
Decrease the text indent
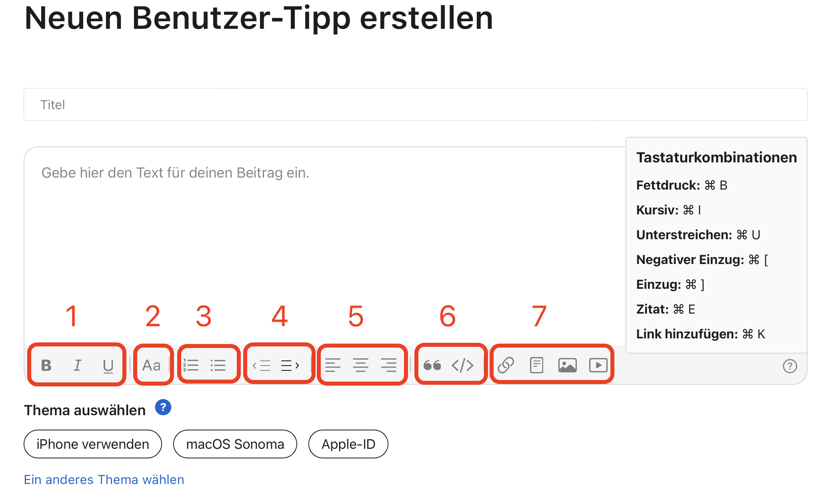[x=262, y=365]
